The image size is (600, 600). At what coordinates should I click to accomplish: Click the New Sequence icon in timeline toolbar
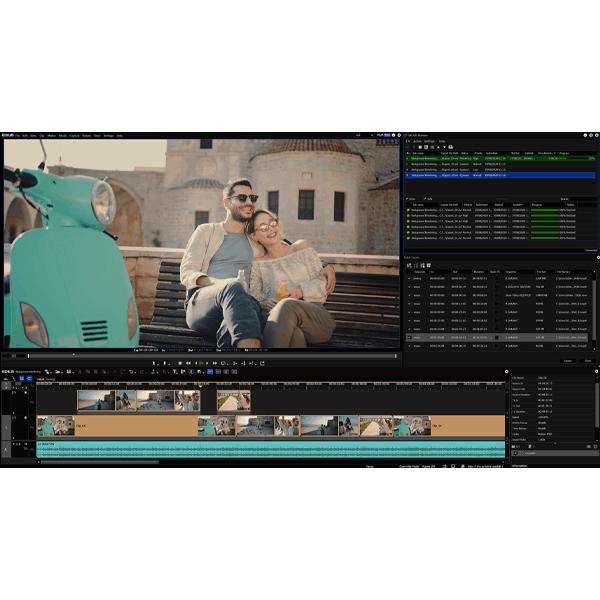(x=47, y=372)
